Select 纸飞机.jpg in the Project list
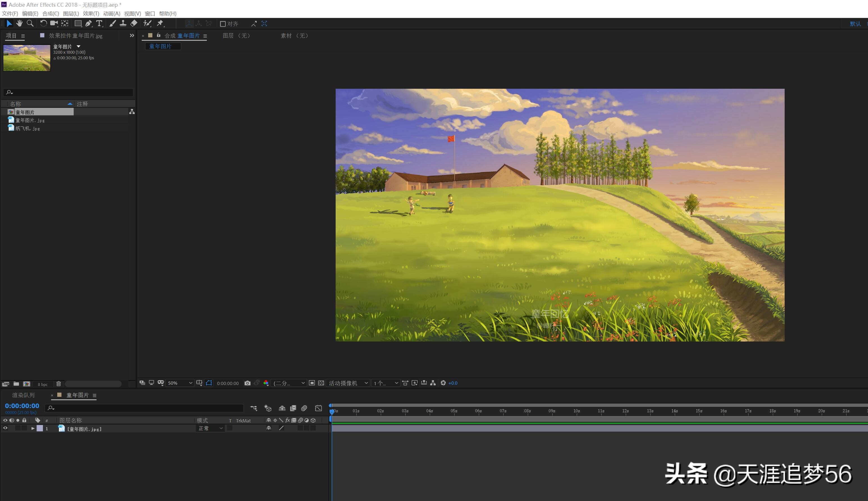This screenshot has width=868, height=501. click(x=28, y=128)
